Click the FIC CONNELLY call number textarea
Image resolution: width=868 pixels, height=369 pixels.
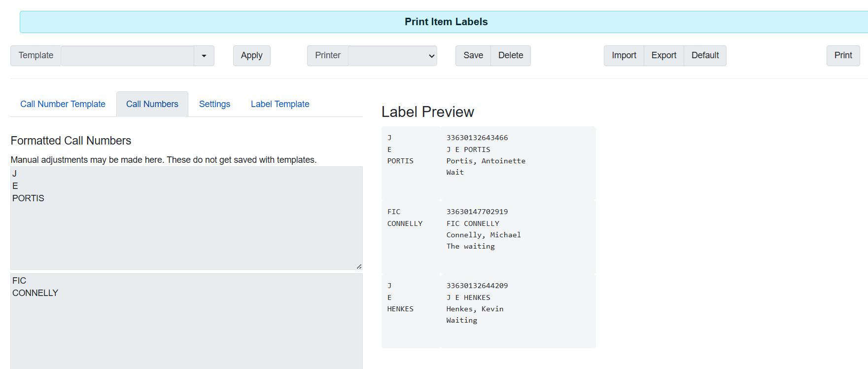(186, 321)
